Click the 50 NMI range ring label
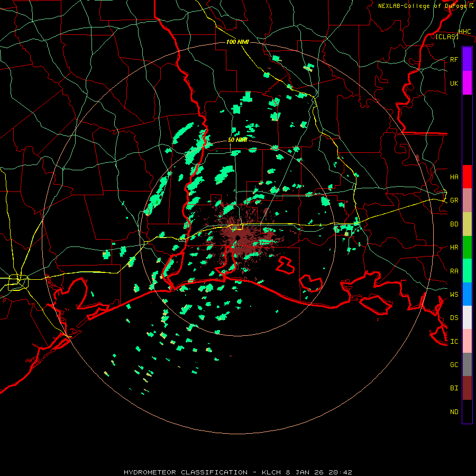 pos(237,140)
